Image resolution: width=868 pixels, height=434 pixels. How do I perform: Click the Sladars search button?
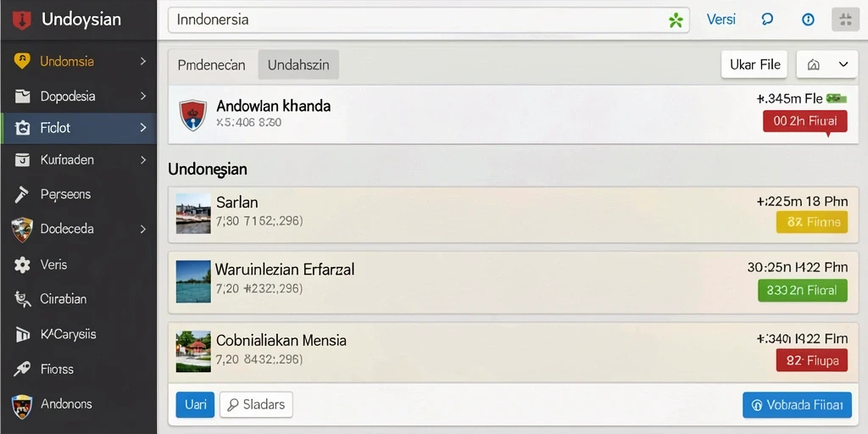pyautogui.click(x=256, y=404)
